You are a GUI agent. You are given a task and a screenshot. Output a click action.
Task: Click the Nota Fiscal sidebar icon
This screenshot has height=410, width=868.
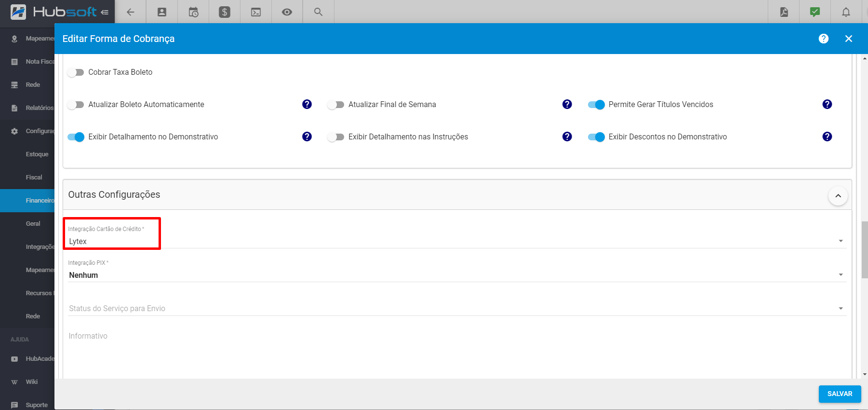pyautogui.click(x=14, y=62)
